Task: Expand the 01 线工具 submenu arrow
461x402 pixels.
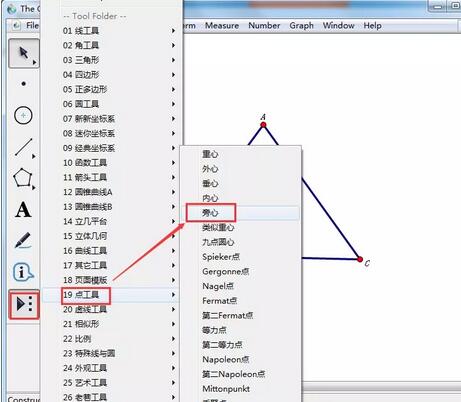Action: click(x=173, y=31)
